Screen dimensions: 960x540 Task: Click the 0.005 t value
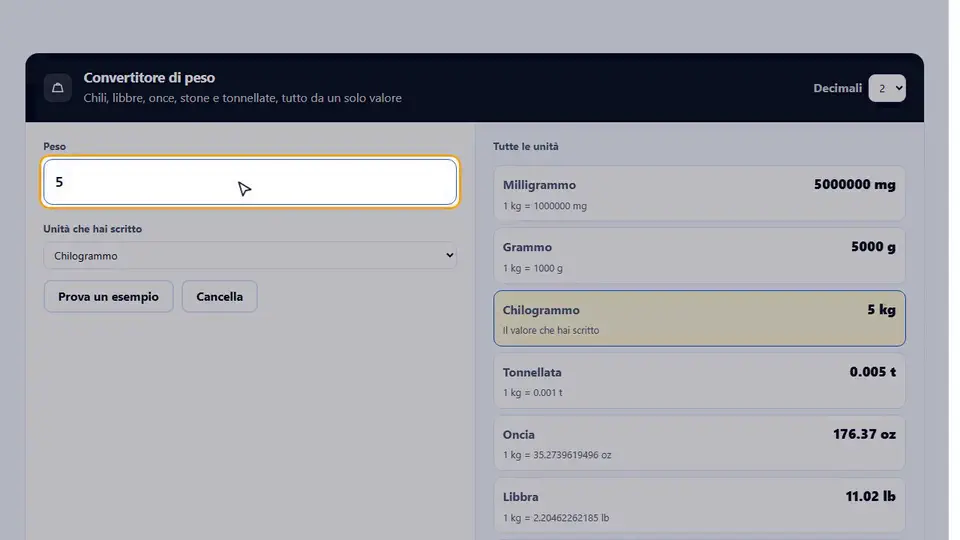pyautogui.click(x=872, y=372)
